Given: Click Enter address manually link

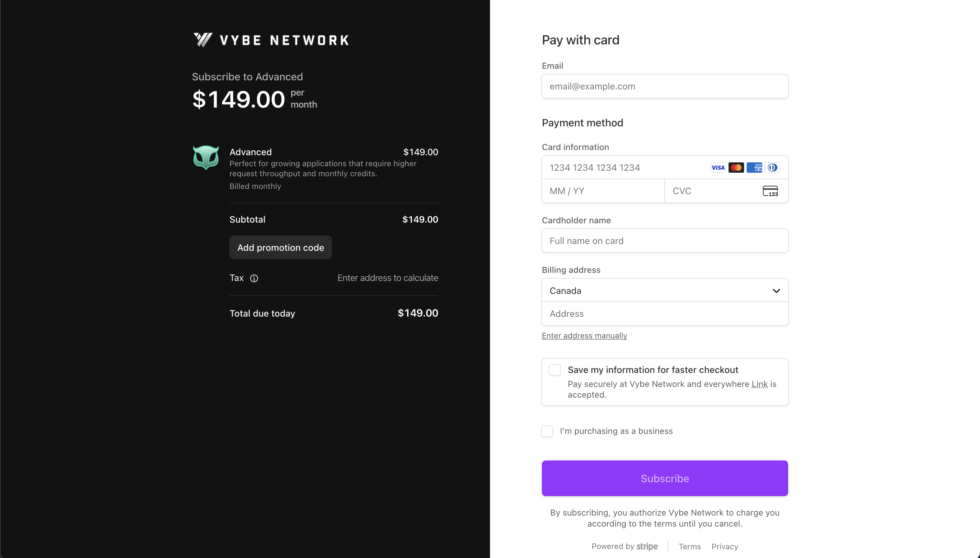Looking at the screenshot, I should [584, 336].
